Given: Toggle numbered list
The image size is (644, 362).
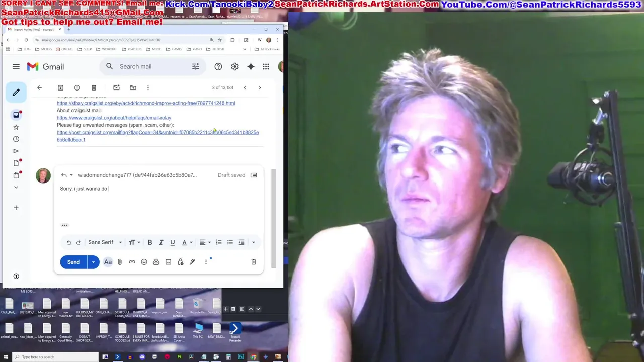Looking at the screenshot, I should [219, 242].
